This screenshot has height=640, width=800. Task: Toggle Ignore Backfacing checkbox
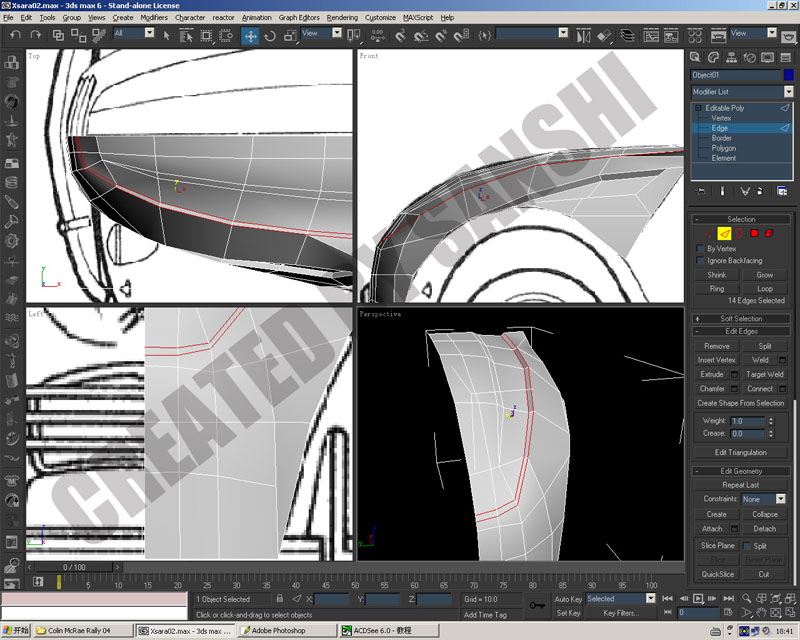click(x=701, y=261)
